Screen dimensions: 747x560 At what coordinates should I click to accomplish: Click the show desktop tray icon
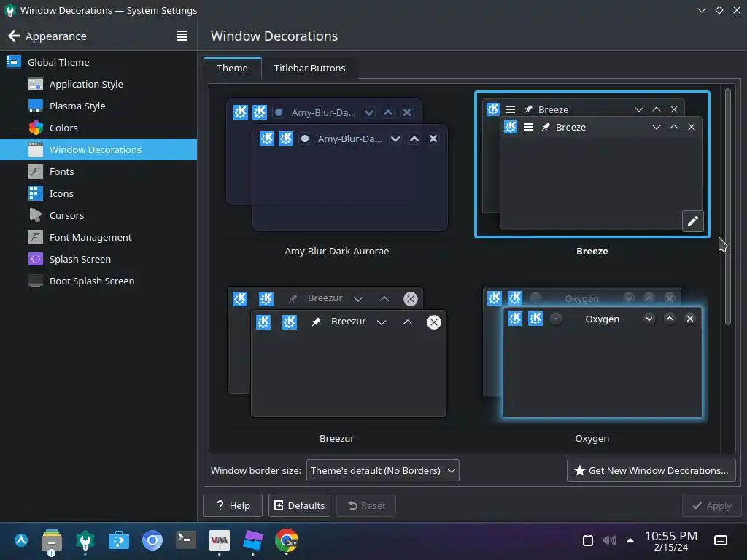[x=721, y=540]
